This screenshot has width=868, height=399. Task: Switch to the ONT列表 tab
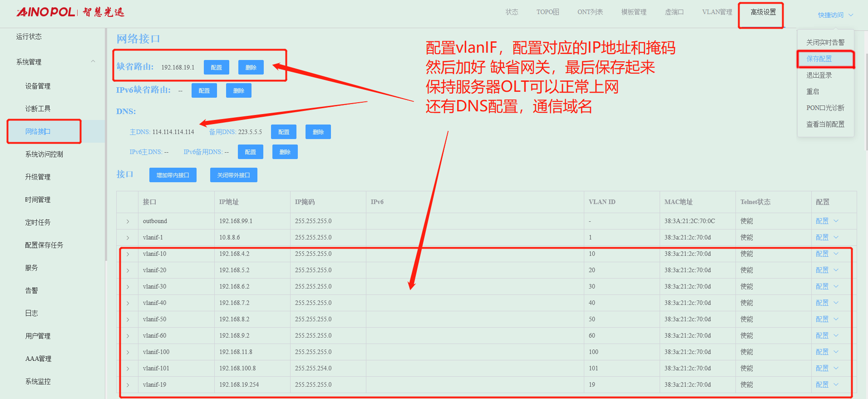[590, 12]
